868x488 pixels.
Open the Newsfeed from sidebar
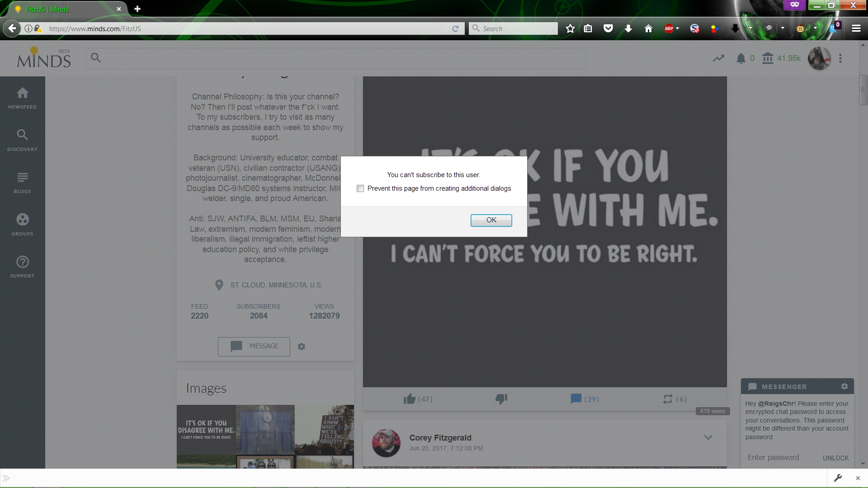tap(22, 98)
